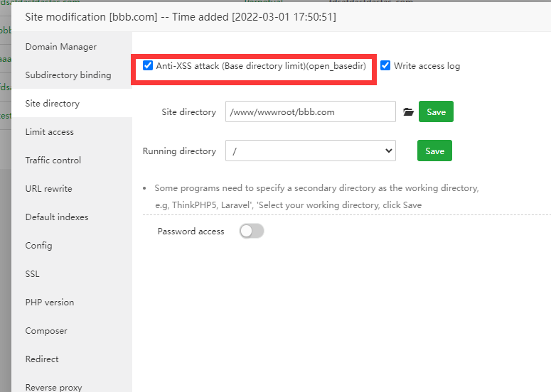Go to Default indexes tab

point(57,217)
